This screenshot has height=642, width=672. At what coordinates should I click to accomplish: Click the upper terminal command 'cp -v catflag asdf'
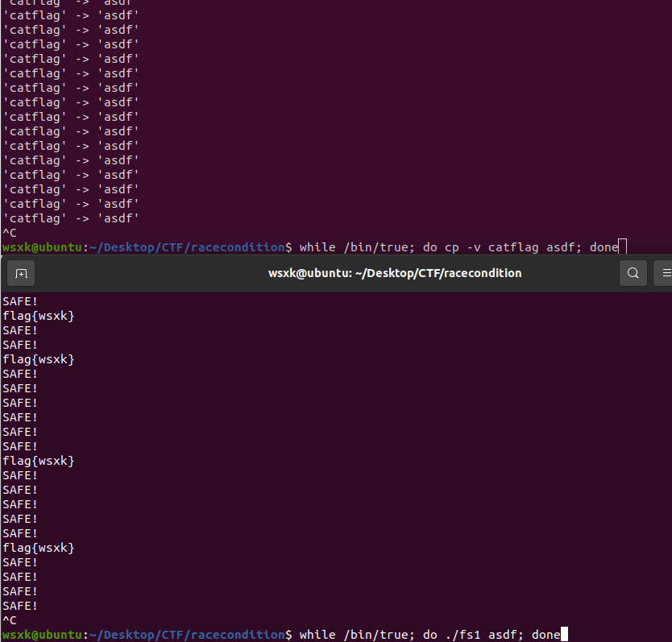click(x=512, y=247)
